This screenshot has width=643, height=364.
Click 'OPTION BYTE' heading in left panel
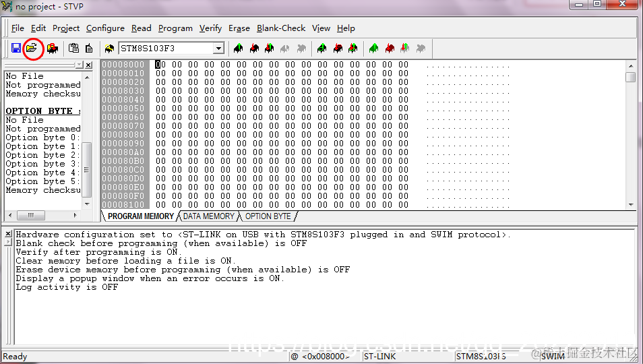tap(42, 111)
